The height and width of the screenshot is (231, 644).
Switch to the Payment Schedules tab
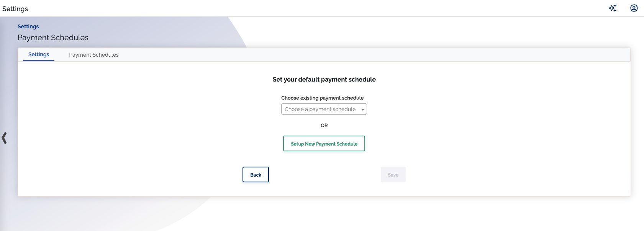click(x=93, y=54)
